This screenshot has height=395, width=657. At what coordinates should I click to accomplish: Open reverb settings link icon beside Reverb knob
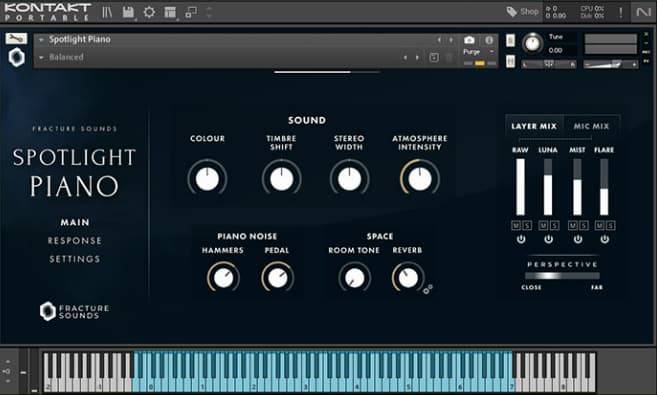click(x=428, y=289)
